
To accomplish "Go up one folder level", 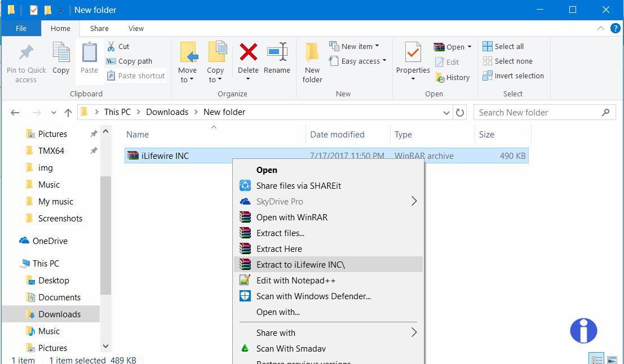I will 68,113.
